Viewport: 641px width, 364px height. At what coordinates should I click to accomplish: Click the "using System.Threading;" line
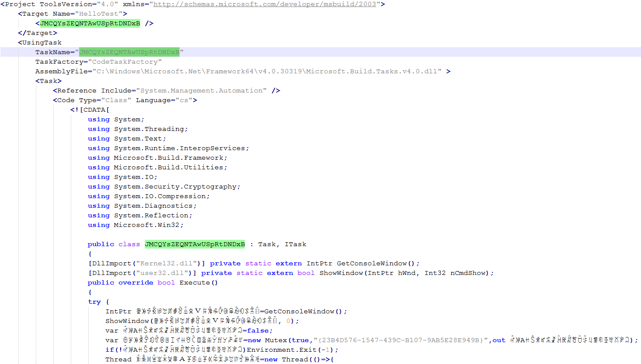pyautogui.click(x=138, y=129)
